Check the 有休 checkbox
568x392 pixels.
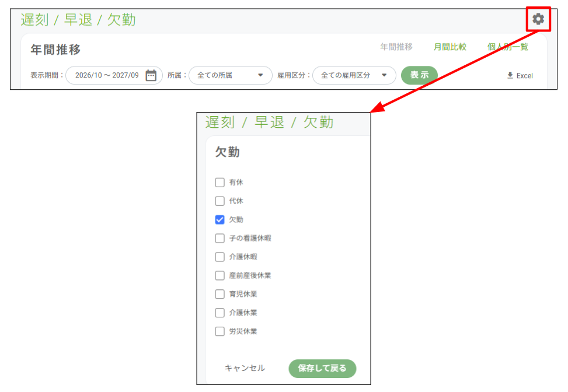click(x=219, y=183)
